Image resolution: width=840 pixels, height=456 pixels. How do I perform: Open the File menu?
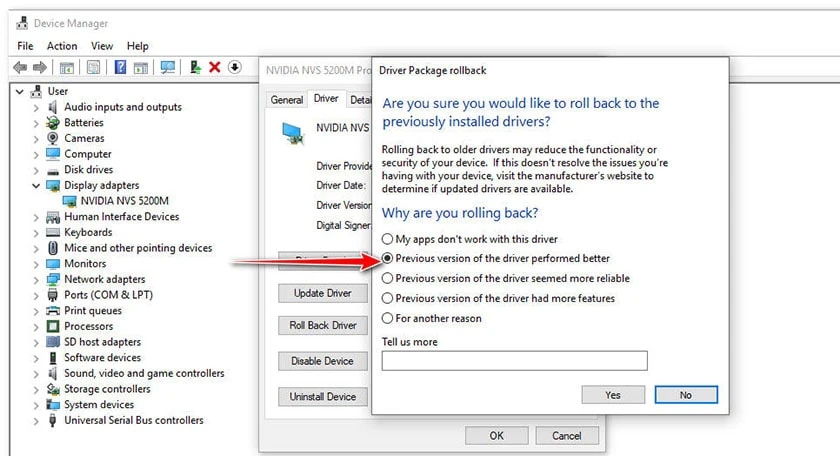tap(25, 46)
